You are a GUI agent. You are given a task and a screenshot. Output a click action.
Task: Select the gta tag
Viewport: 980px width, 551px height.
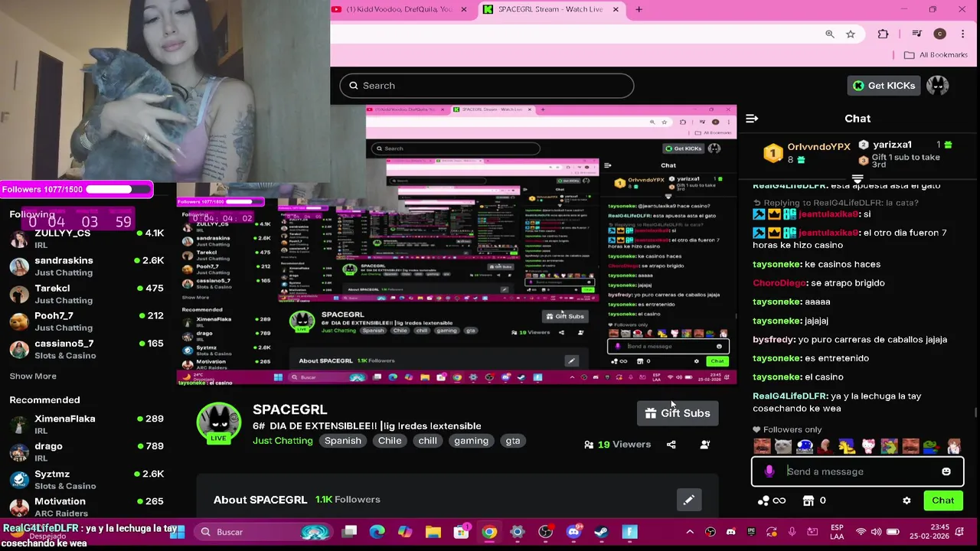pyautogui.click(x=513, y=441)
